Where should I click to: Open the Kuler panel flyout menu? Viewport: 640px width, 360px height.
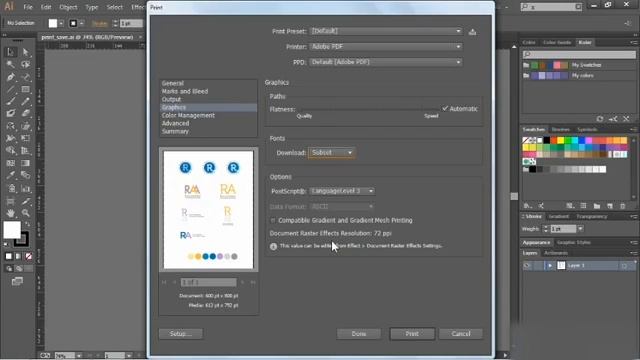633,42
